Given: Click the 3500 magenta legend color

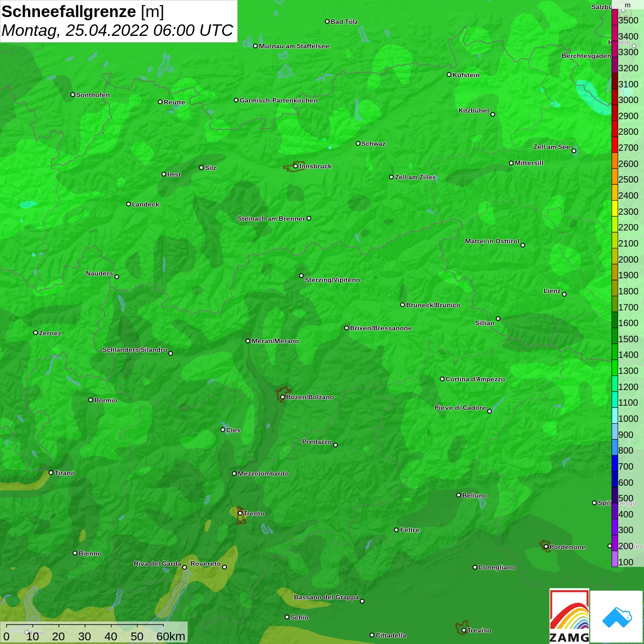Looking at the screenshot, I should pyautogui.click(x=615, y=17).
